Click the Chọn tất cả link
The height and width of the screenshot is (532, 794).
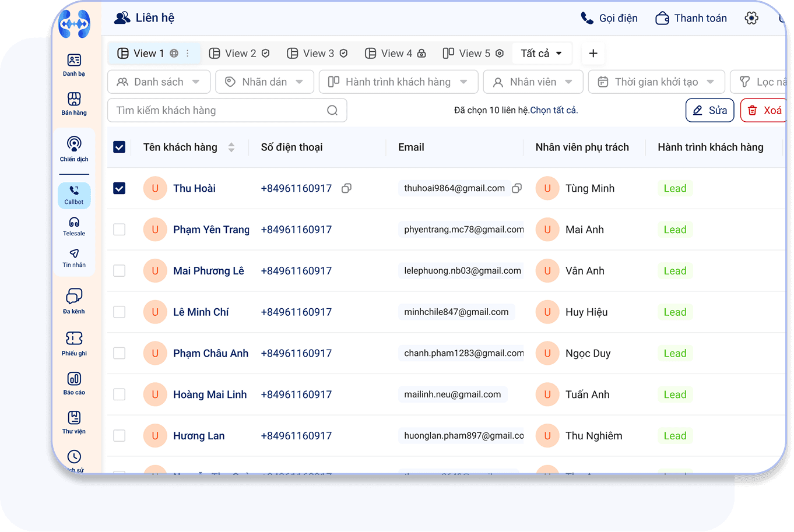pyautogui.click(x=553, y=110)
